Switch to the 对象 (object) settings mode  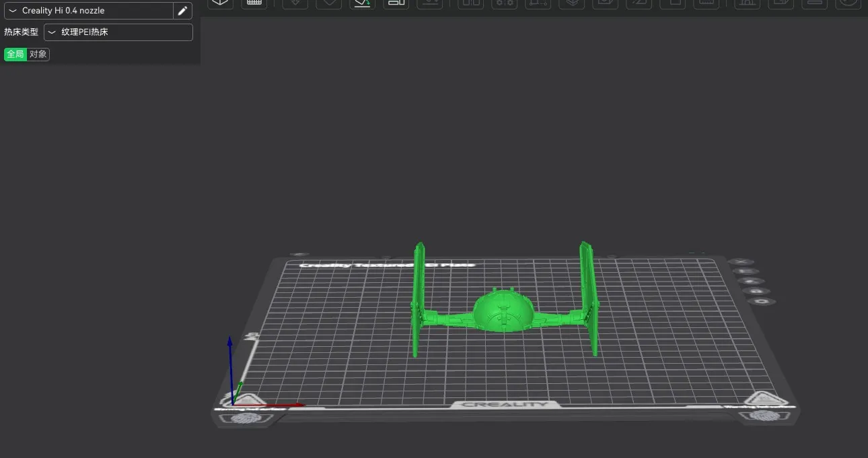[38, 55]
